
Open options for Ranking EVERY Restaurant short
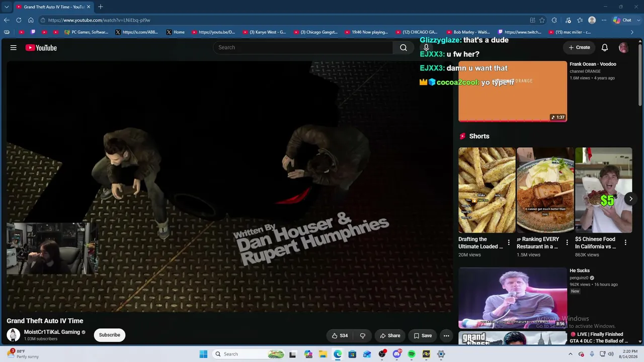tap(567, 242)
